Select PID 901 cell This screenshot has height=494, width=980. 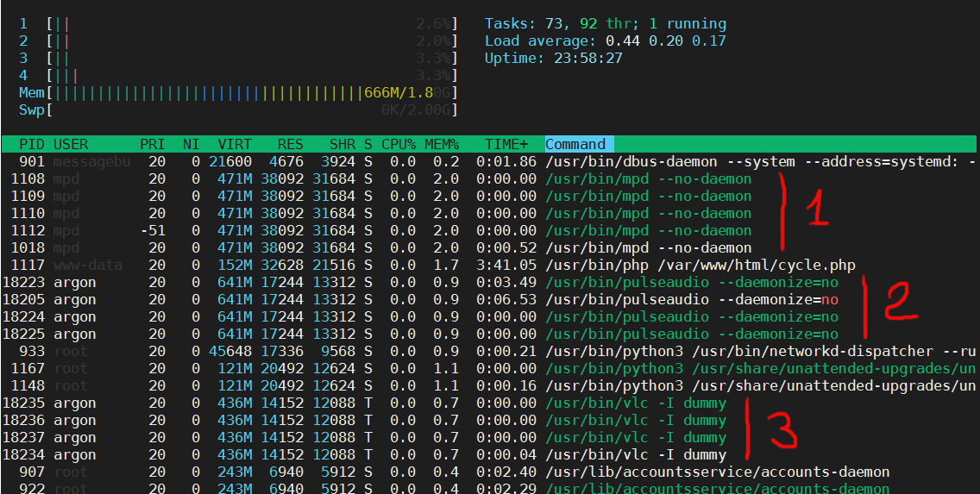coord(31,162)
